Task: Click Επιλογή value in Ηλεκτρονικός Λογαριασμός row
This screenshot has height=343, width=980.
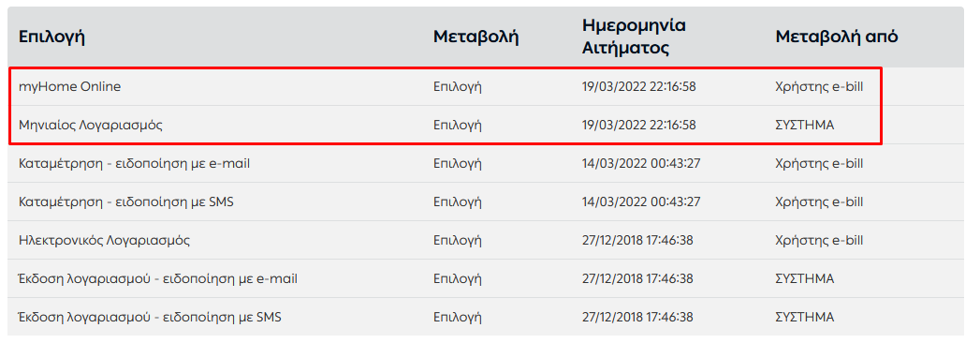Action: [458, 240]
